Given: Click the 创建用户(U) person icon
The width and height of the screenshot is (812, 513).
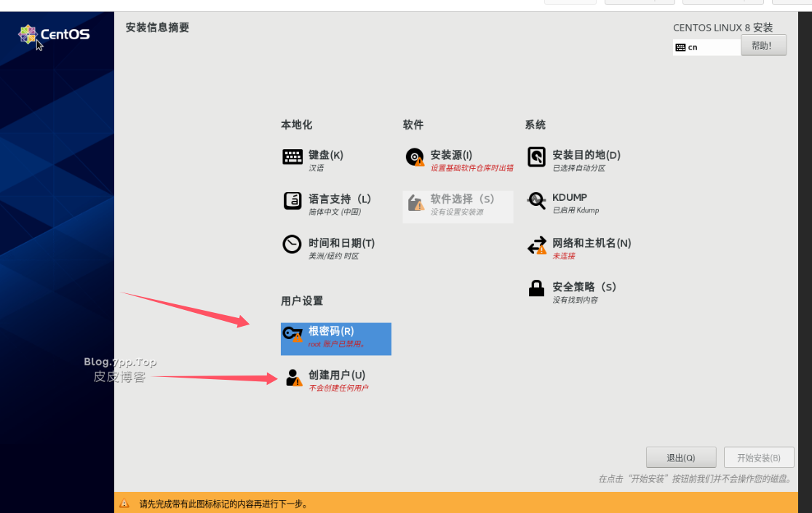Looking at the screenshot, I should 293,378.
